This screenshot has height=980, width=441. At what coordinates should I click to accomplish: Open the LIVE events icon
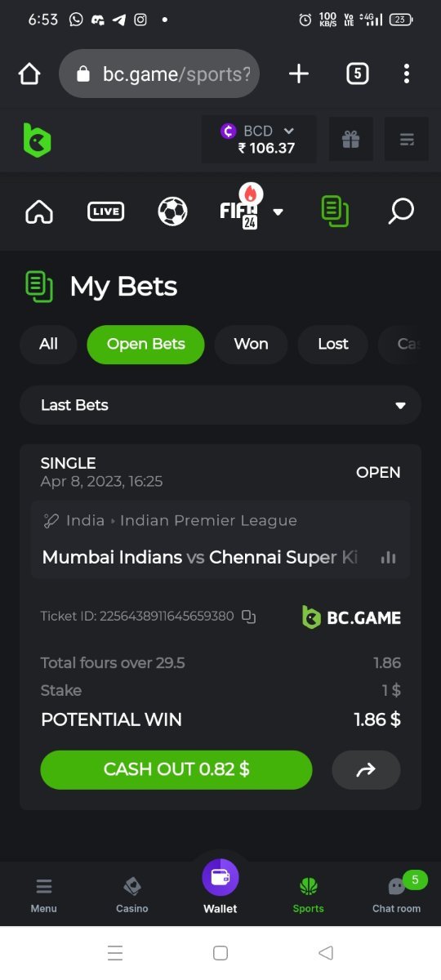(106, 212)
